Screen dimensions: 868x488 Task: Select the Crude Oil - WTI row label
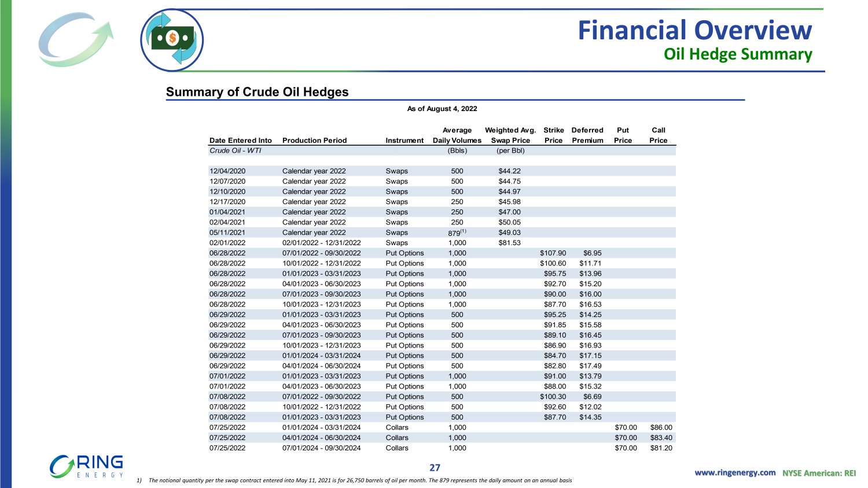tap(235, 150)
